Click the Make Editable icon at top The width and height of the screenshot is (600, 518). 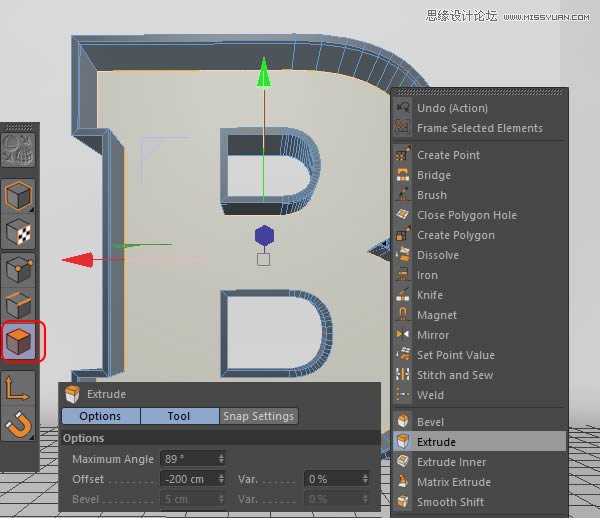[20, 148]
